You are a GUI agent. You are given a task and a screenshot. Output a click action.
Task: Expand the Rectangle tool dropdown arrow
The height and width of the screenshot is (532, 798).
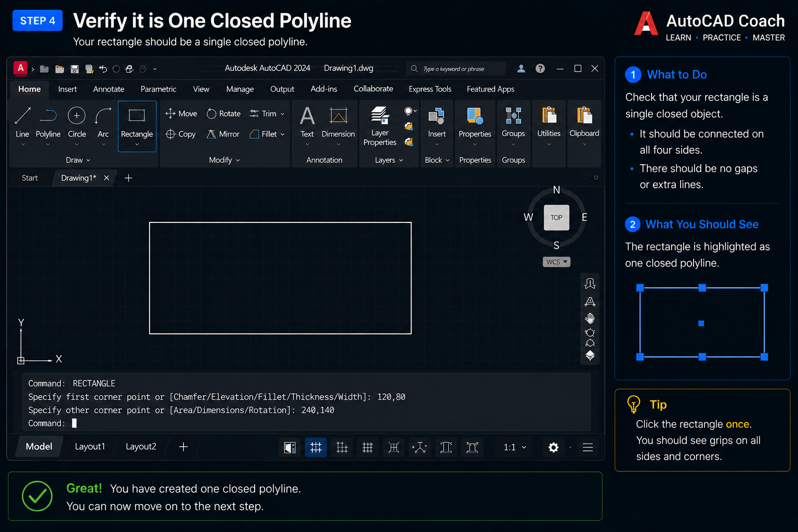137,145
